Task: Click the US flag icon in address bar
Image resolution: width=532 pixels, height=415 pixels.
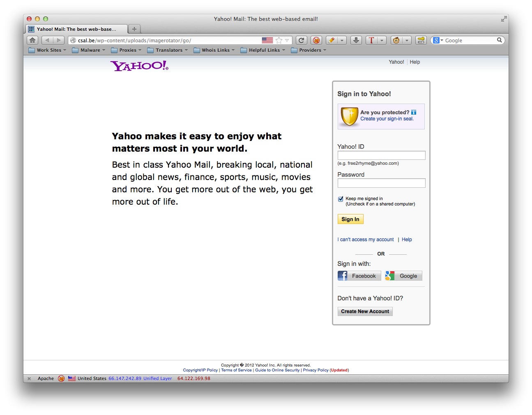Action: [267, 40]
